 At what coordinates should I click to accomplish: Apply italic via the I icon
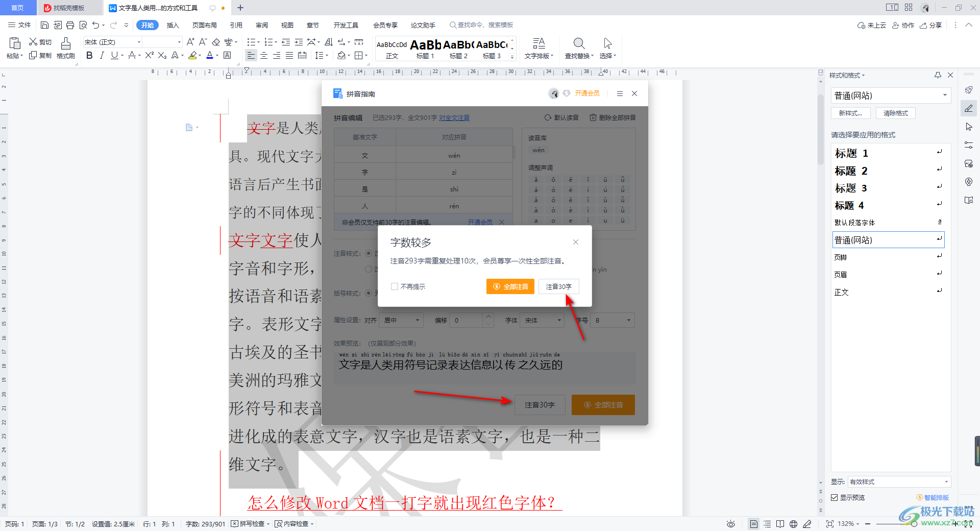[x=102, y=55]
